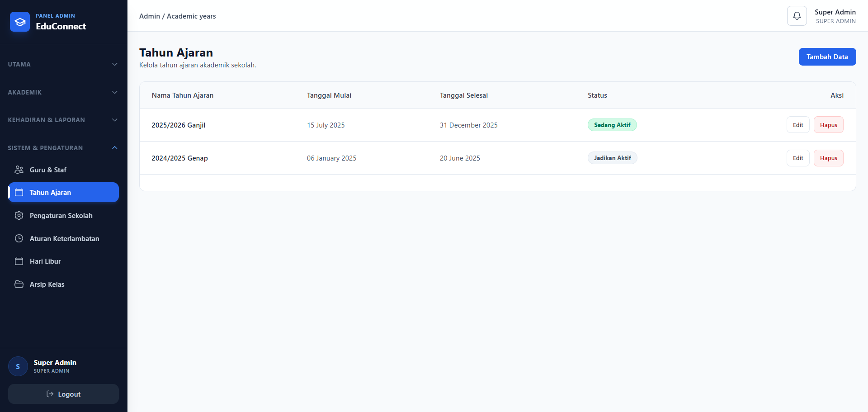Click Jadikan Aktif for 2024/2025 Genap
Image resolution: width=868 pixels, height=412 pixels.
click(x=612, y=158)
